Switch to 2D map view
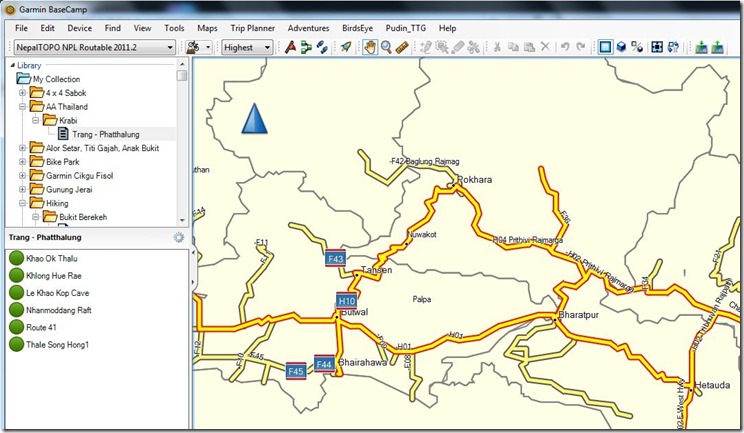The height and width of the screenshot is (433, 744). (604, 47)
